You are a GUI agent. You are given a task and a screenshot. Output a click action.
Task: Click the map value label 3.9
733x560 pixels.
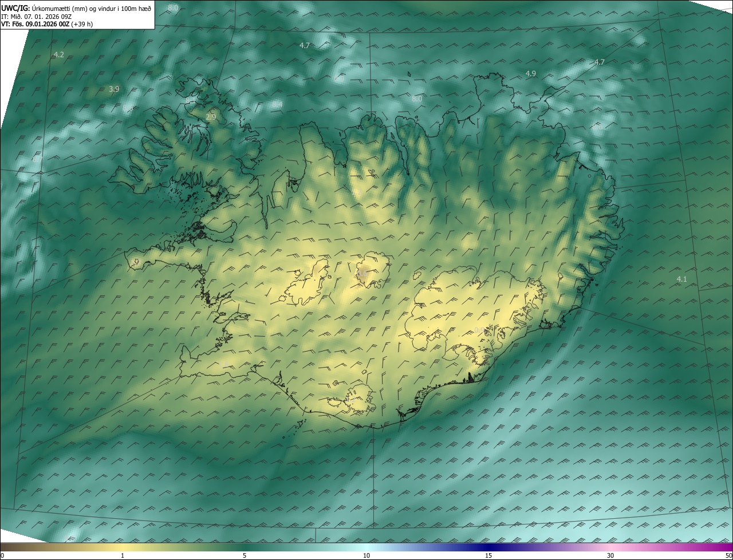pos(114,89)
